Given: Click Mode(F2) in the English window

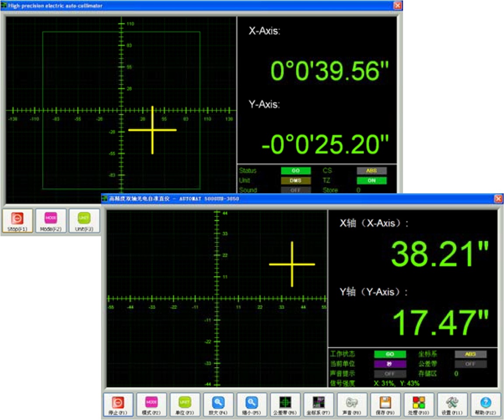Looking at the screenshot, I should (49, 220).
